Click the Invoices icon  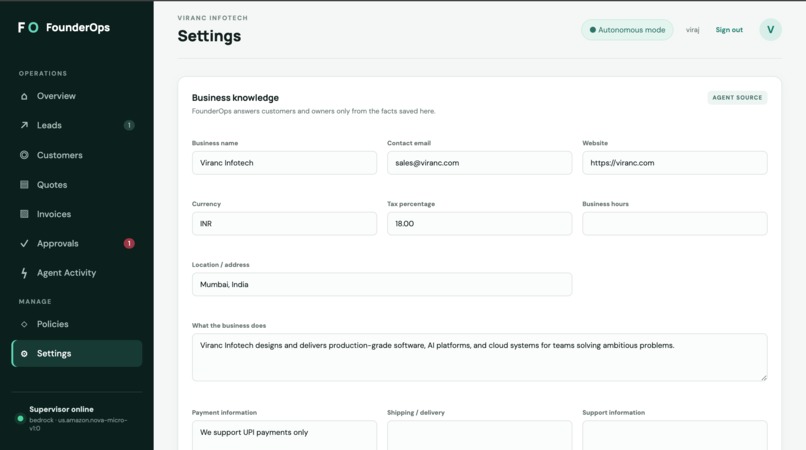click(24, 213)
